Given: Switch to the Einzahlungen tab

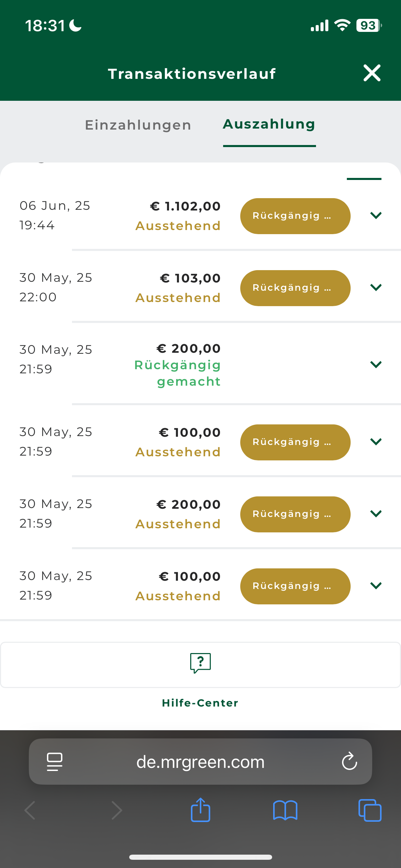Looking at the screenshot, I should (x=138, y=125).
